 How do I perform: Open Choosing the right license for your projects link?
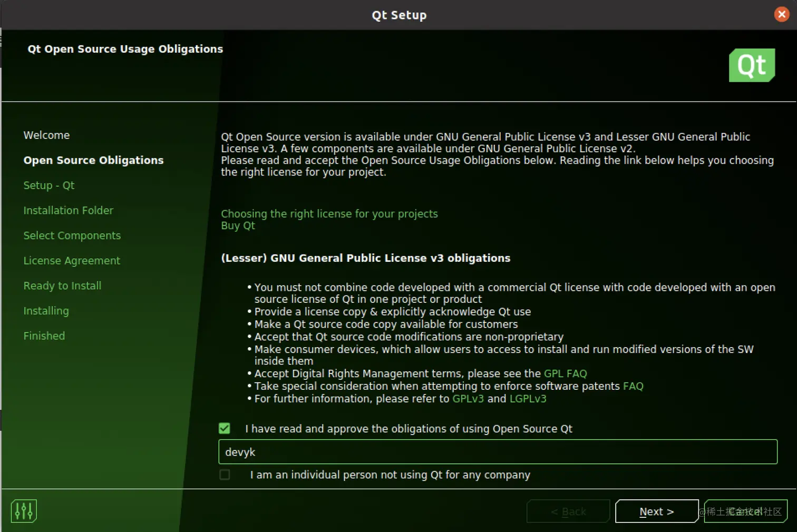[329, 214]
